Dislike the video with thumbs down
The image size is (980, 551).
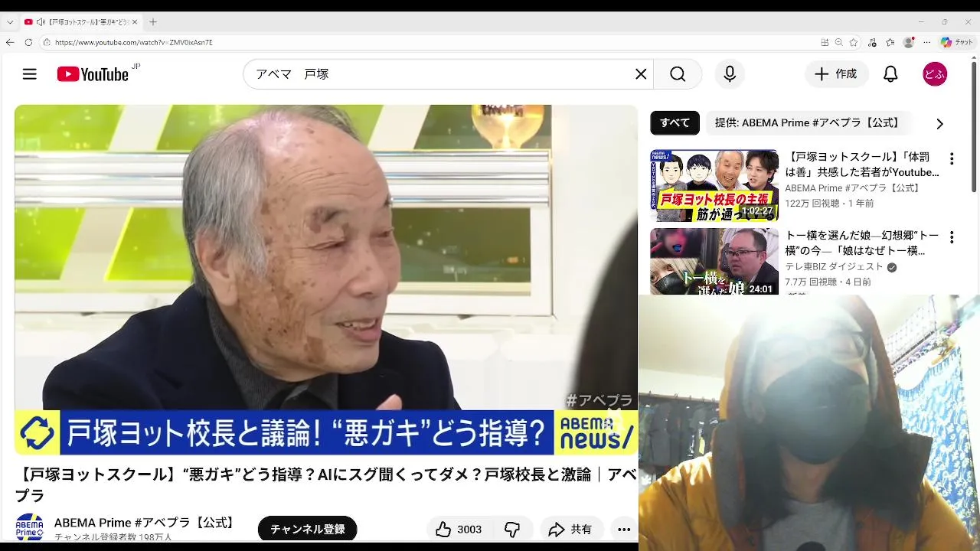tap(512, 529)
